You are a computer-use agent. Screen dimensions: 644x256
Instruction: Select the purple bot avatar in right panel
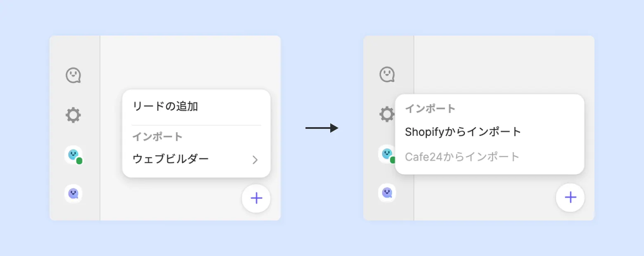click(387, 192)
